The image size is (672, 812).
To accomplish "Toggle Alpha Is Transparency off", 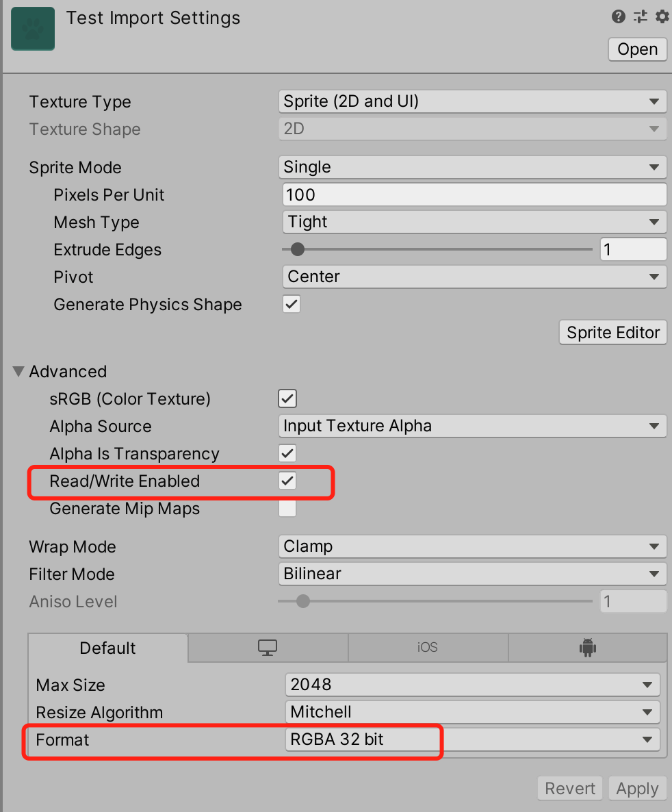I will pos(287,453).
